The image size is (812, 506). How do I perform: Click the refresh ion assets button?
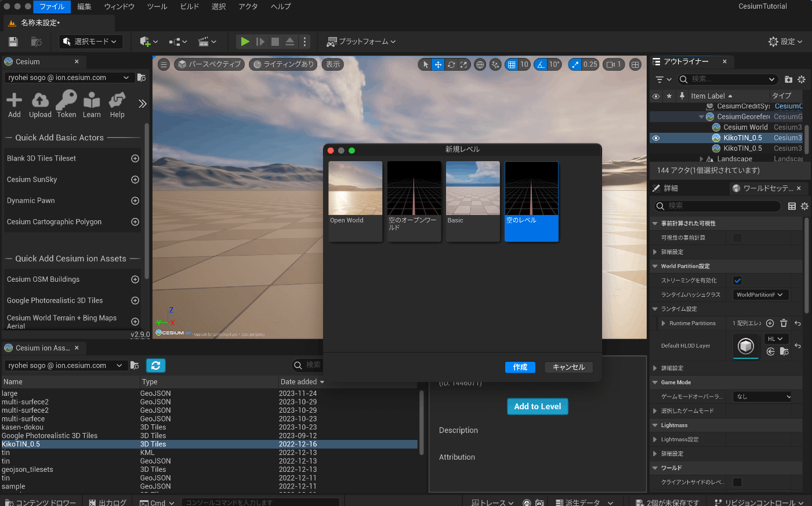coord(155,365)
